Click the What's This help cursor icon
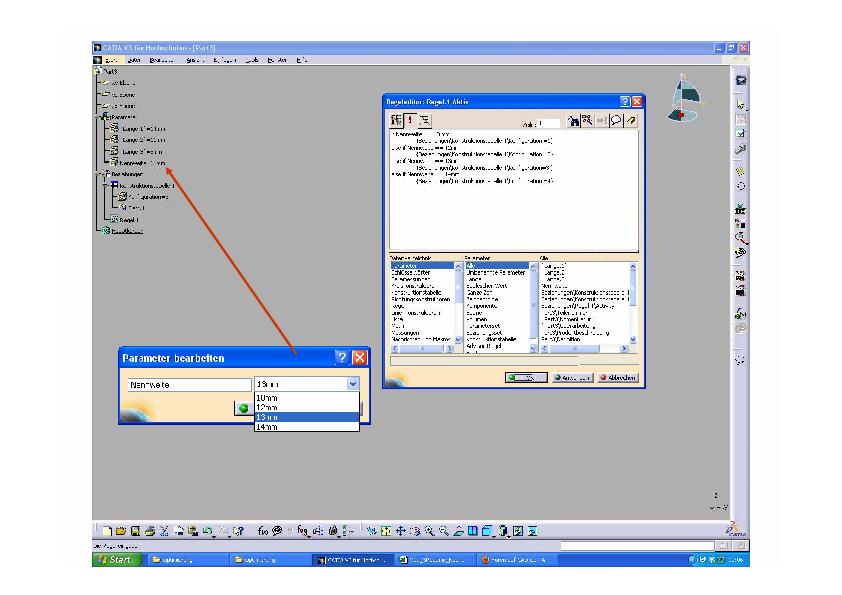The height and width of the screenshot is (595, 842). click(238, 531)
